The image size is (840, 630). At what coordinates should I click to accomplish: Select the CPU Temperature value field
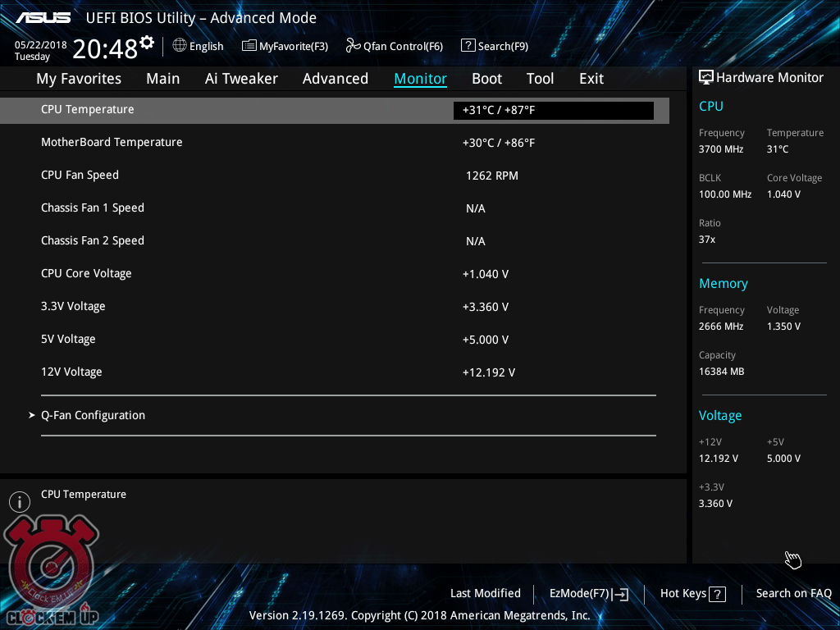coord(553,111)
